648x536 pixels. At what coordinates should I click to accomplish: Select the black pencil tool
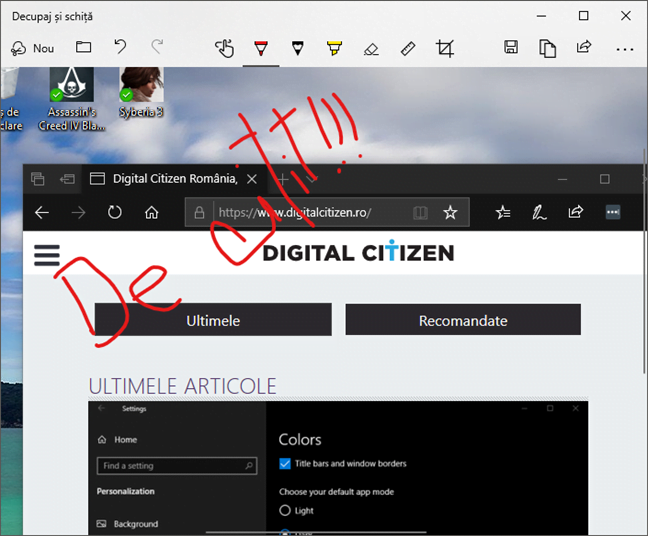(x=298, y=48)
